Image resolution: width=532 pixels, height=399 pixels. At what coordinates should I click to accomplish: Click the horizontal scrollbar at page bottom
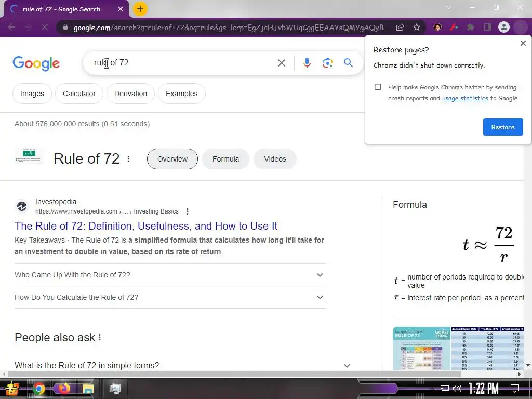click(x=234, y=374)
